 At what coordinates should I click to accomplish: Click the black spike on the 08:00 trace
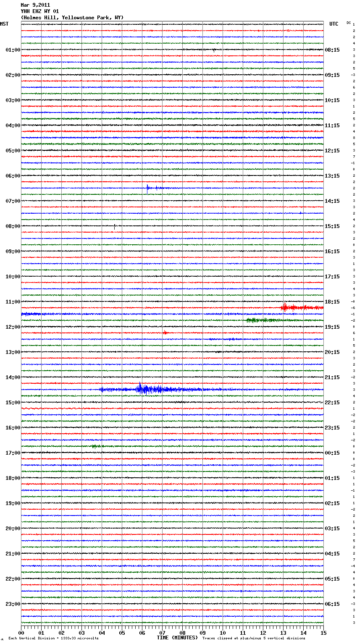(115, 226)
